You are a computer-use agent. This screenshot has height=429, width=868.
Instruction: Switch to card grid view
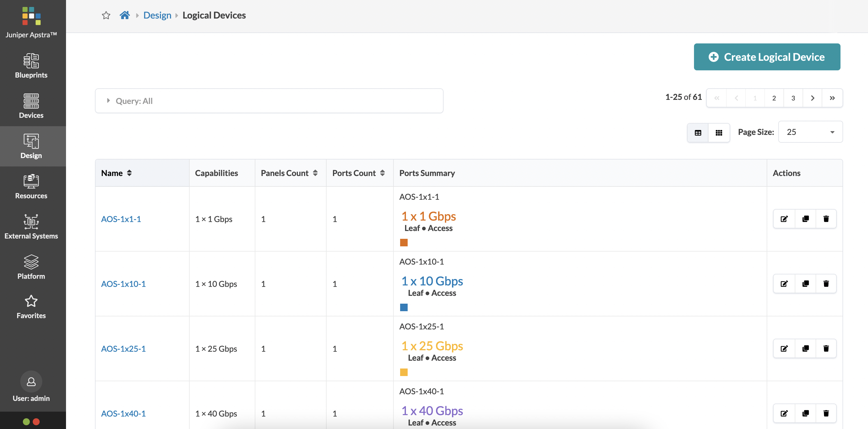click(x=719, y=133)
